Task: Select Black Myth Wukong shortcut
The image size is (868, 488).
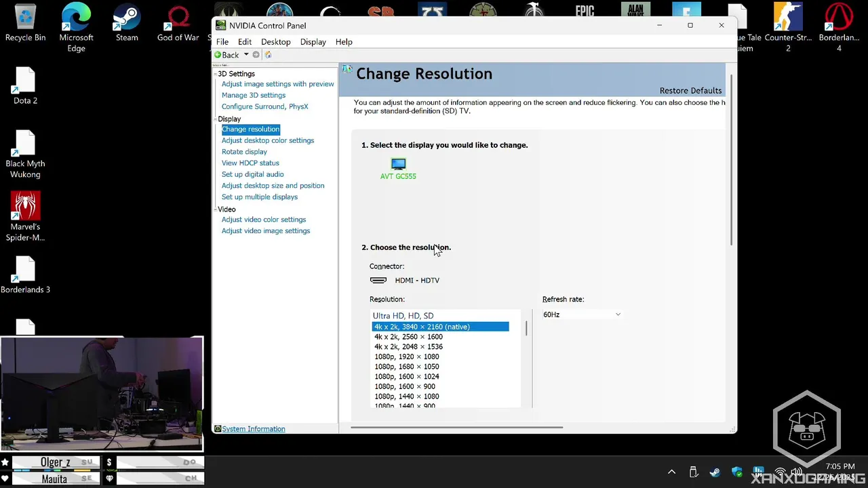Action: click(x=25, y=155)
